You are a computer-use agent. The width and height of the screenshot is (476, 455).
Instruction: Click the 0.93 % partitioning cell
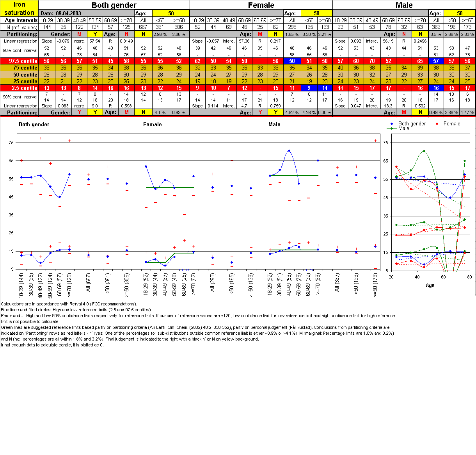(179, 112)
